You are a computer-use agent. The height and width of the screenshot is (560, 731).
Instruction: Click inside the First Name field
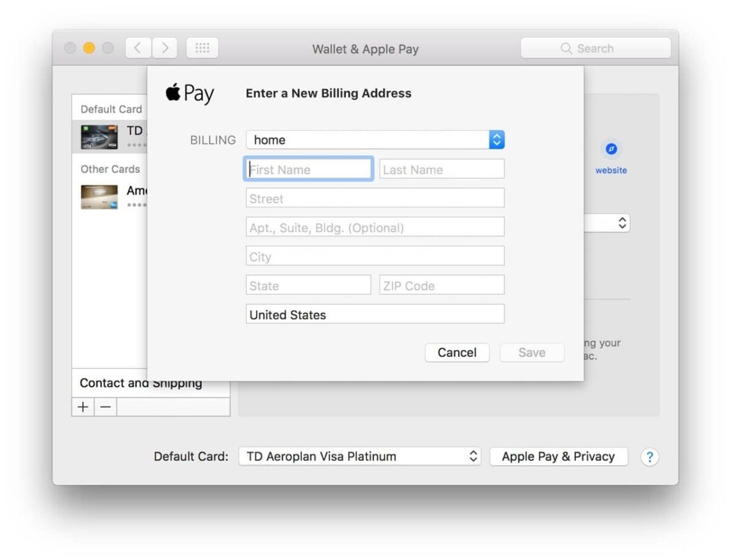(308, 169)
